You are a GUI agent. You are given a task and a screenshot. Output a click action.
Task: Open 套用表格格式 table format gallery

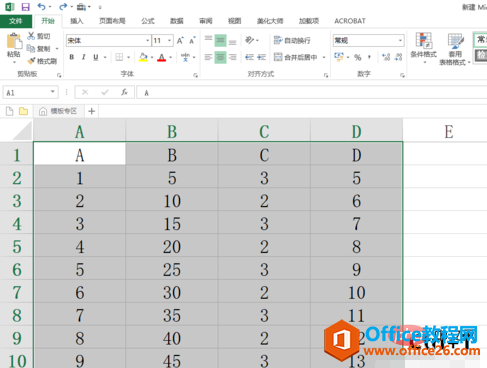pos(455,49)
